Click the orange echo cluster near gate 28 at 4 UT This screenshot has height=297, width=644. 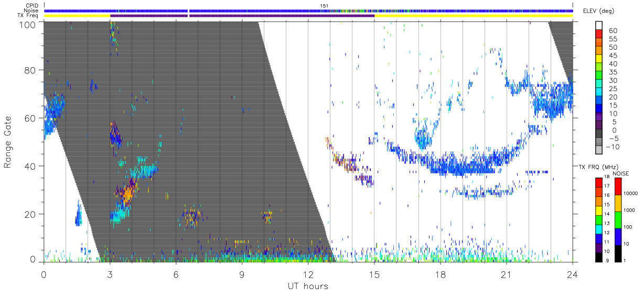click(x=127, y=194)
